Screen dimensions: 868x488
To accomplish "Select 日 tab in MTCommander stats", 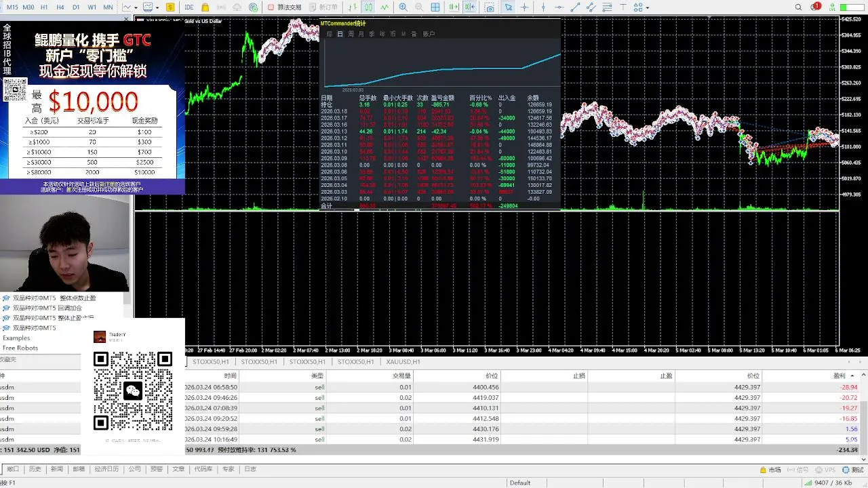I will 340,34.
